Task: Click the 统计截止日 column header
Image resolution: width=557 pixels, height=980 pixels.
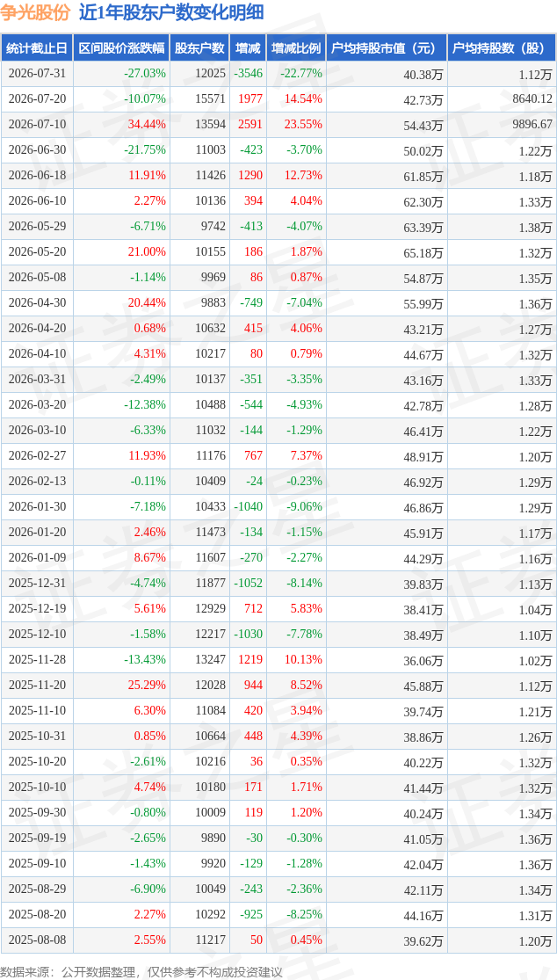Action: point(36,48)
